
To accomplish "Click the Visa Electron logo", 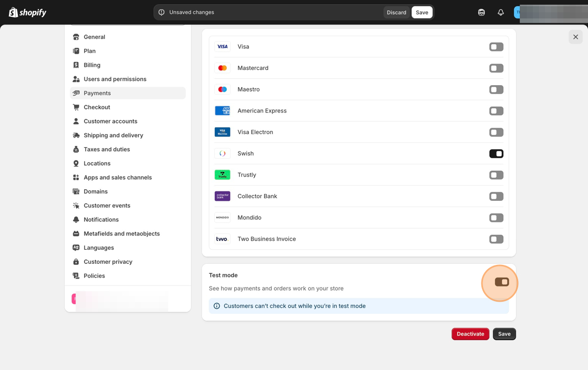I will coord(223,132).
